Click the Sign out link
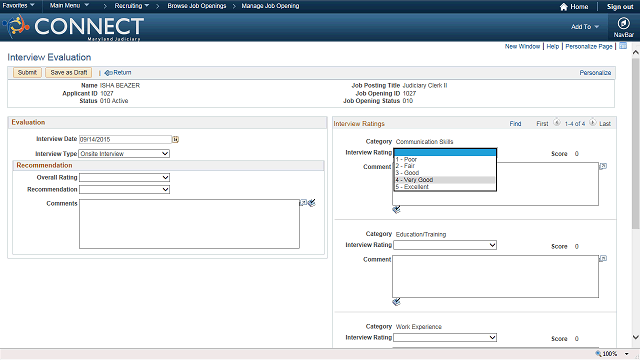This screenshot has height=360, width=640. point(620,7)
